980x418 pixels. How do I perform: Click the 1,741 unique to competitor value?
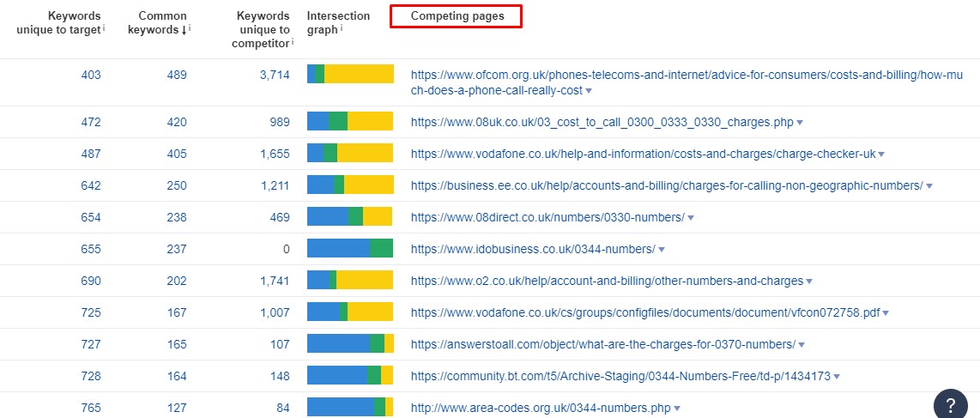[275, 282]
